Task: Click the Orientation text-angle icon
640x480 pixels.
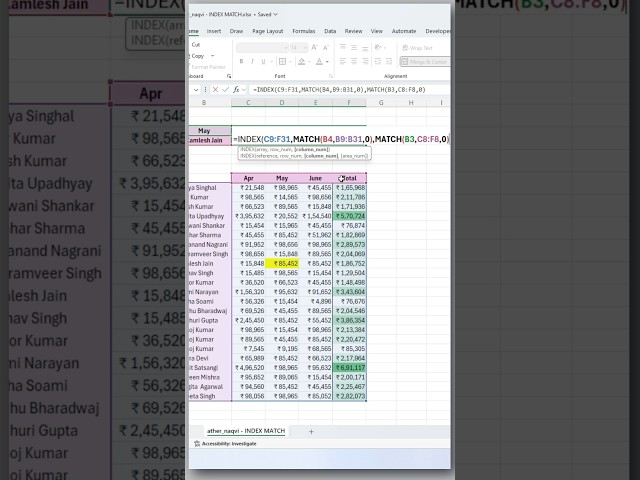Action: (x=378, y=48)
